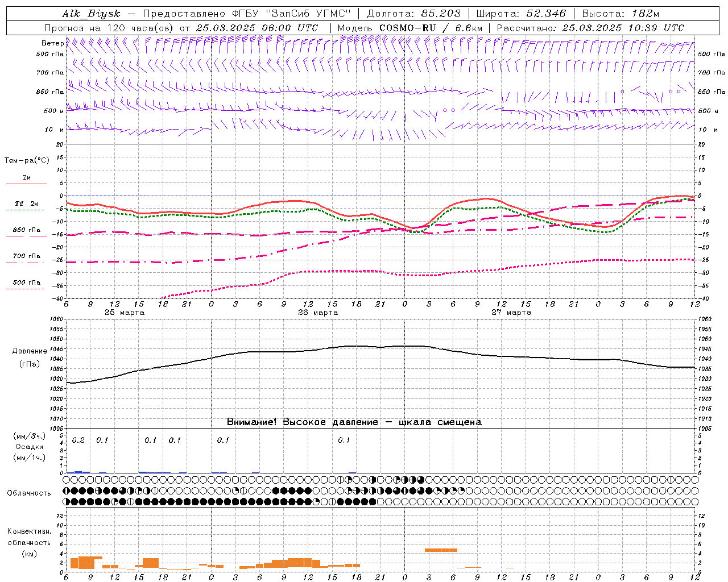Image resolution: width=728 pixels, height=582 pixels.
Task: Click the tall orange convective bar on 27 марта
Action: 441,550
